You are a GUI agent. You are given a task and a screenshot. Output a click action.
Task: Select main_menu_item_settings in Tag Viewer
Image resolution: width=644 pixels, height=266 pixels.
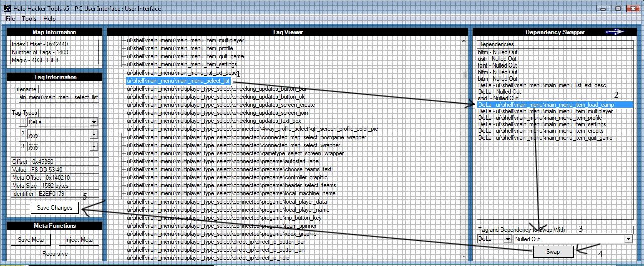coord(182,64)
